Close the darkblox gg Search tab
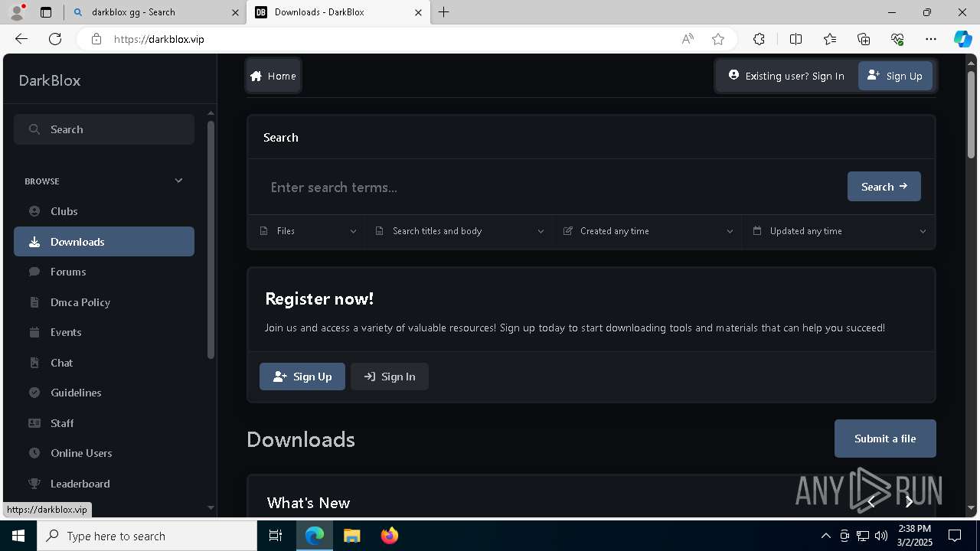 click(x=234, y=12)
